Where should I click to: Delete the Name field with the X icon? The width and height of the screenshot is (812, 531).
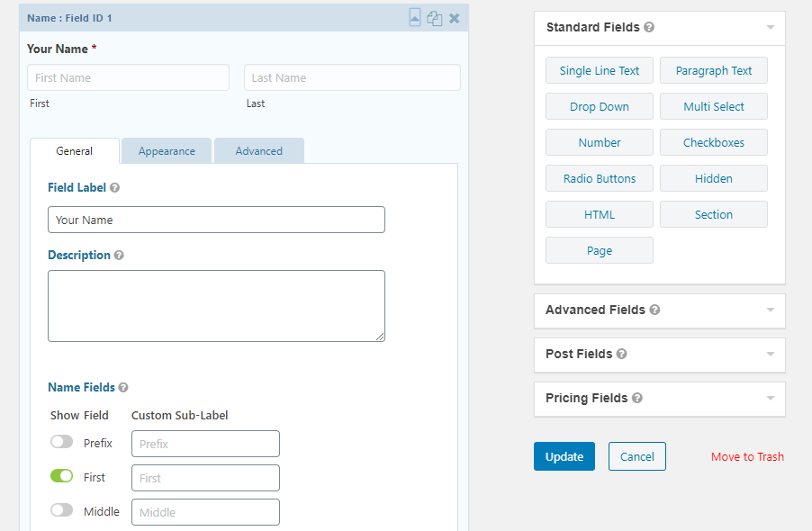(x=454, y=17)
